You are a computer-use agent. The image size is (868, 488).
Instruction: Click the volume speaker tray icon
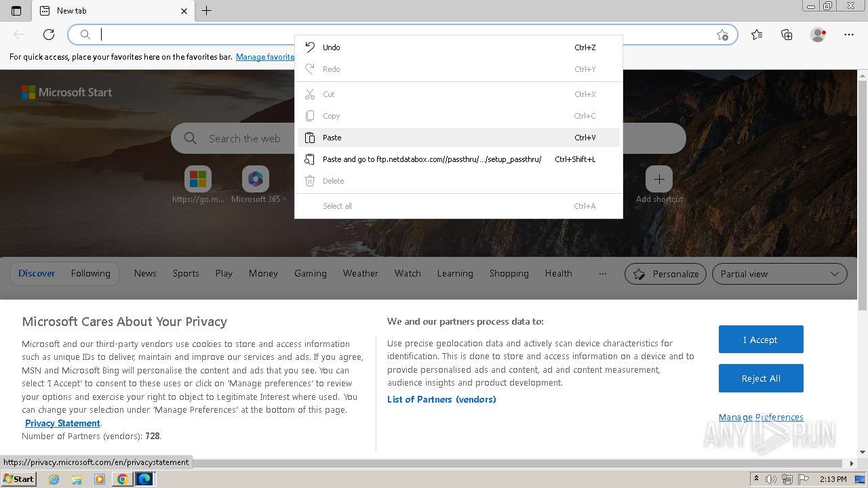coord(771,479)
